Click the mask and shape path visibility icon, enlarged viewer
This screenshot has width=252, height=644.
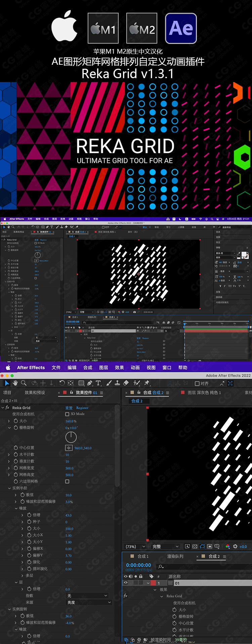(202, 546)
